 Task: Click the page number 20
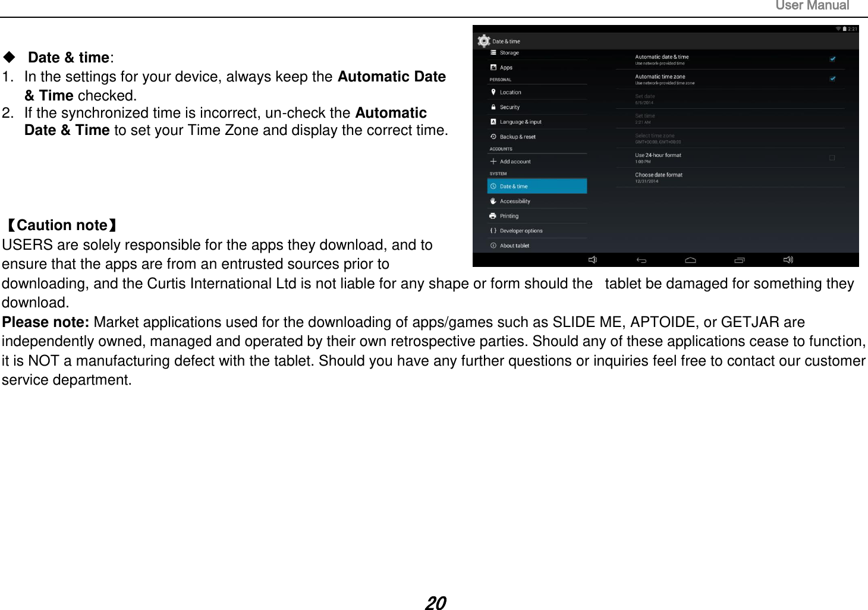pyautogui.click(x=435, y=603)
